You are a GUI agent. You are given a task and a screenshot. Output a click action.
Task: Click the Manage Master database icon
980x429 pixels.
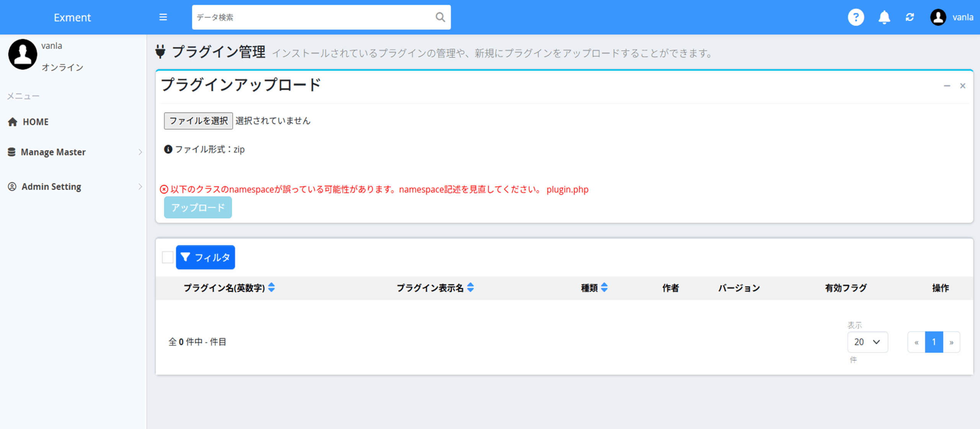(x=12, y=152)
